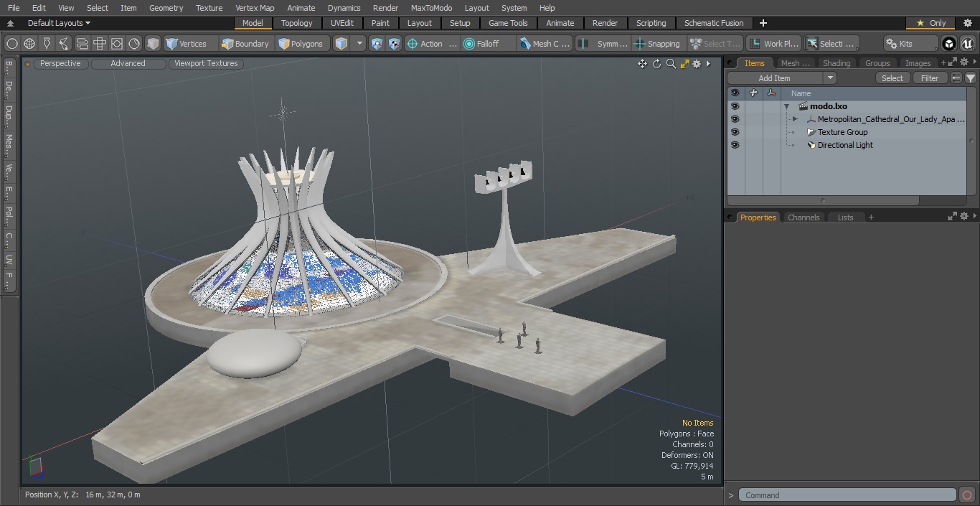Screen dimensions: 980x506
Task: Toggle visibility of modo.lxo scene
Action: [x=735, y=106]
